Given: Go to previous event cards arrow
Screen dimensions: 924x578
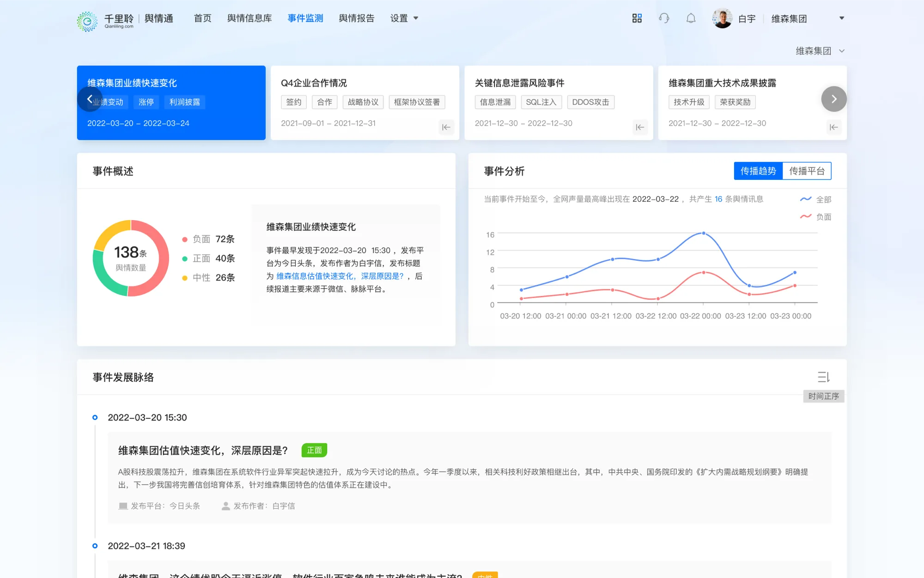Looking at the screenshot, I should [x=90, y=99].
